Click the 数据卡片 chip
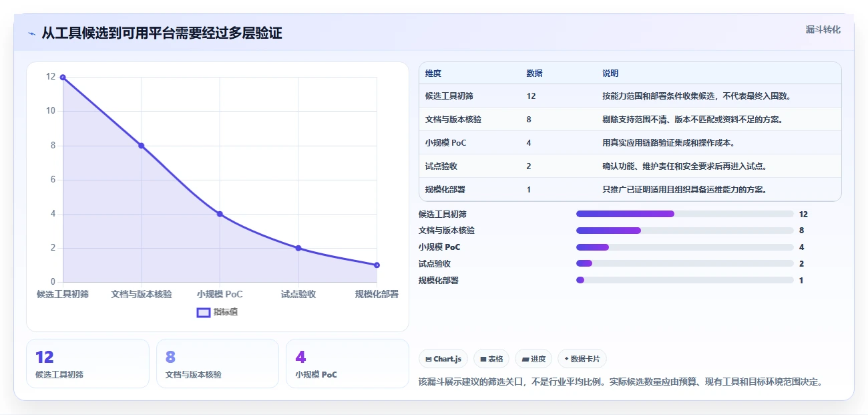868x415 pixels. 582,359
